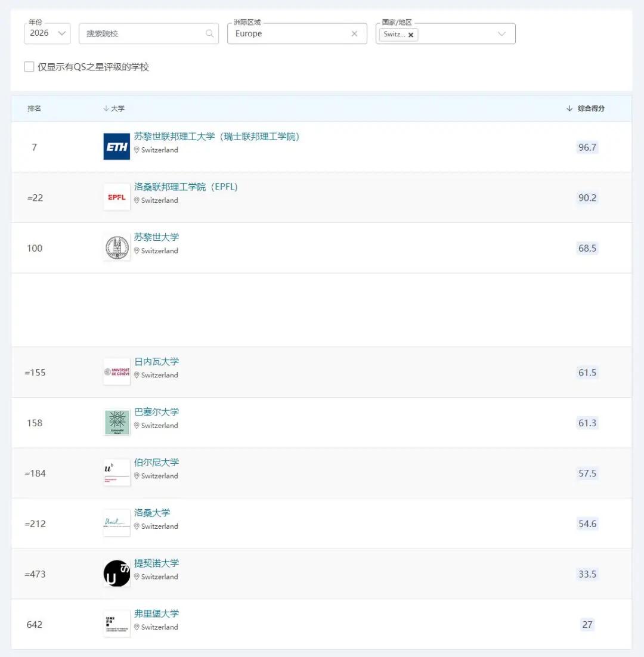644x657 pixels.
Task: Open 弗里堡大学 link
Action: point(156,614)
